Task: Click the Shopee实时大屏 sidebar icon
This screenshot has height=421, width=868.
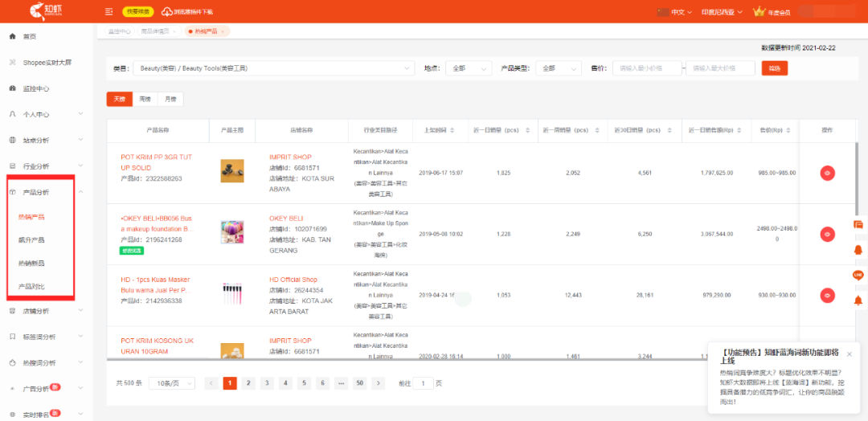Action: coord(13,63)
